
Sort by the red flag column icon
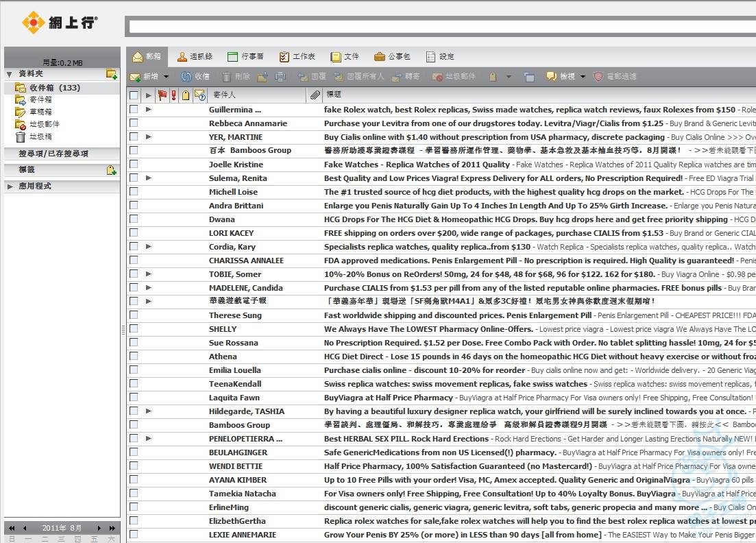(162, 95)
